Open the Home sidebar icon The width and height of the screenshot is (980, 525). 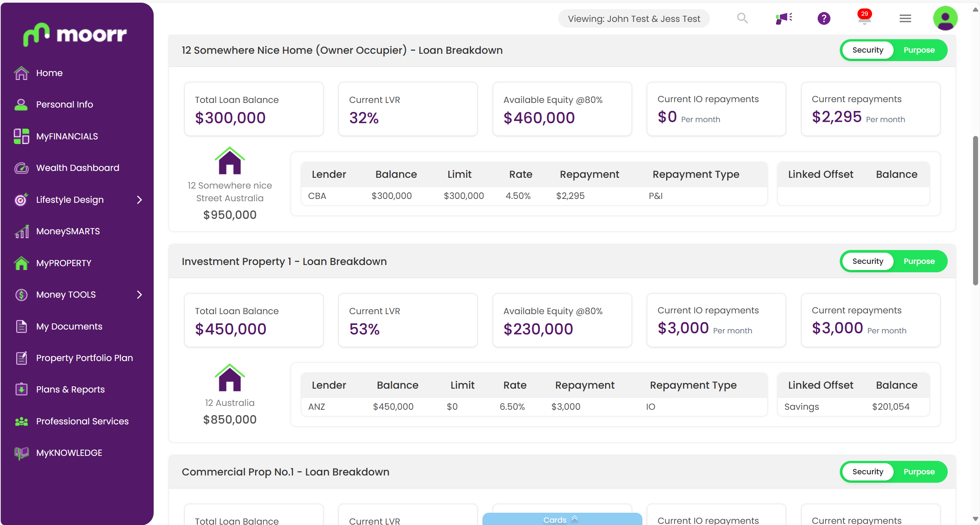pos(22,73)
